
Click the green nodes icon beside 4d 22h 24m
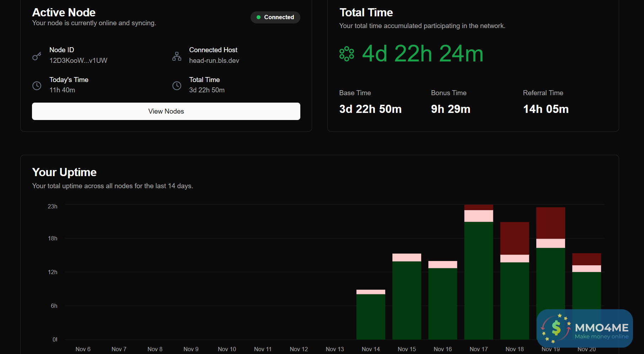(347, 54)
